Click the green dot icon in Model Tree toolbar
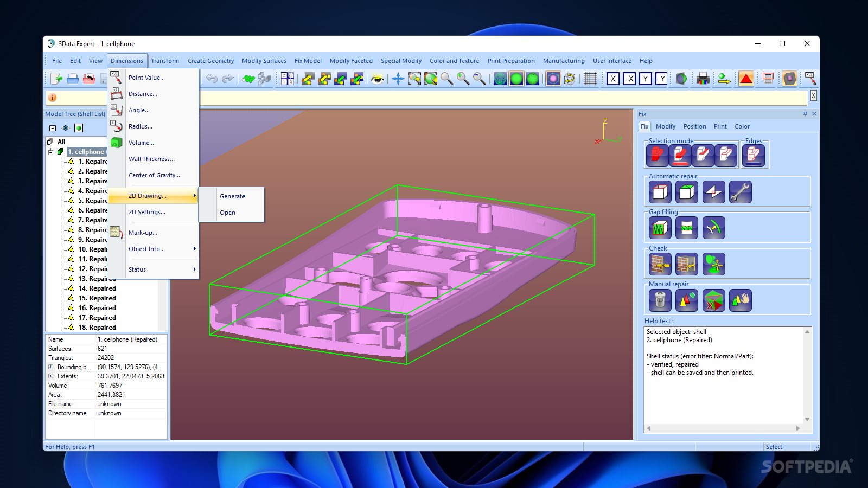Image resolution: width=868 pixels, height=488 pixels. [79, 128]
